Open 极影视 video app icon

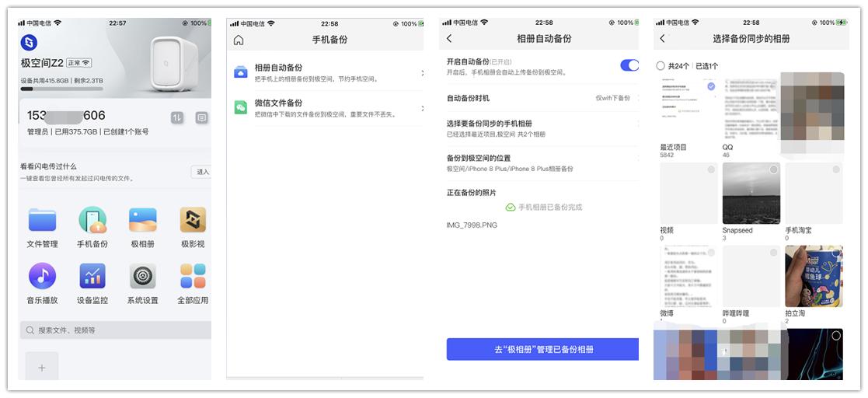click(x=193, y=221)
